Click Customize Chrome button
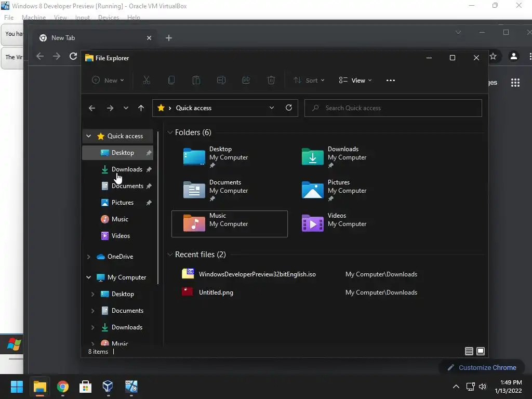Screen dimensions: 532x399 click(x=482, y=367)
